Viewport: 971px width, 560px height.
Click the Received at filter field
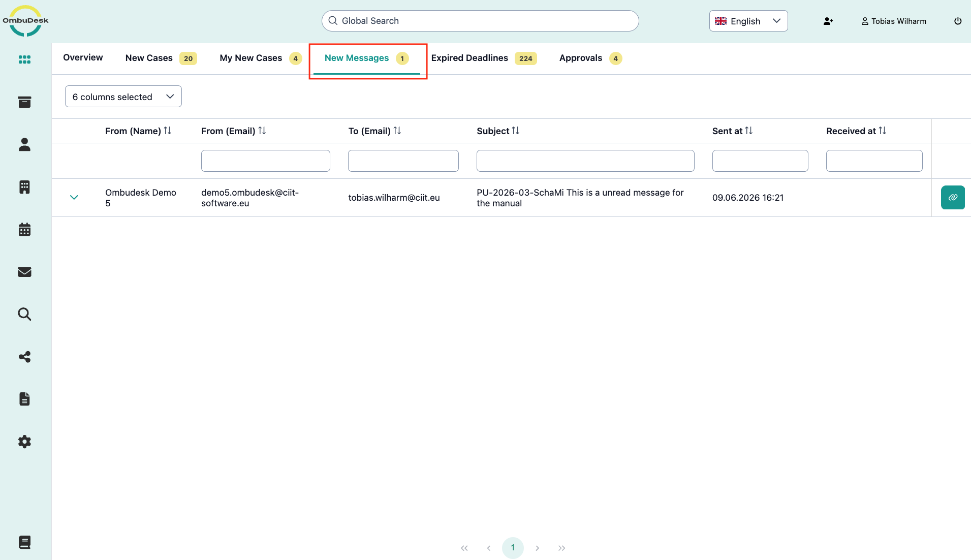point(874,161)
